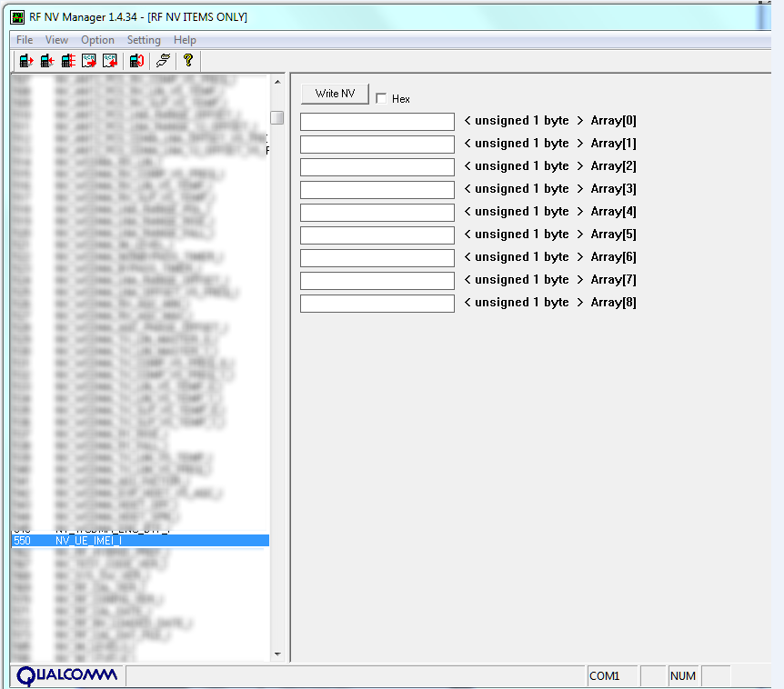Click the Array[2] input field
The image size is (784, 689).
[x=377, y=167]
